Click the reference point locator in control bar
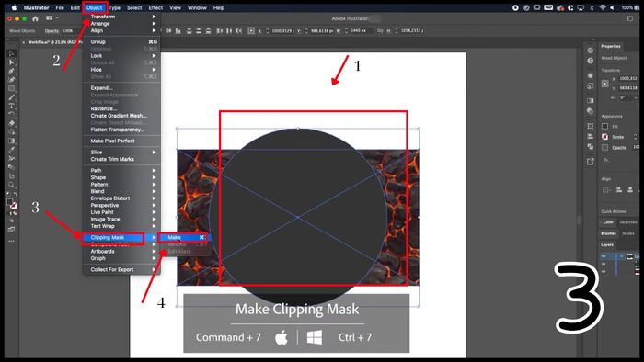 (251, 30)
